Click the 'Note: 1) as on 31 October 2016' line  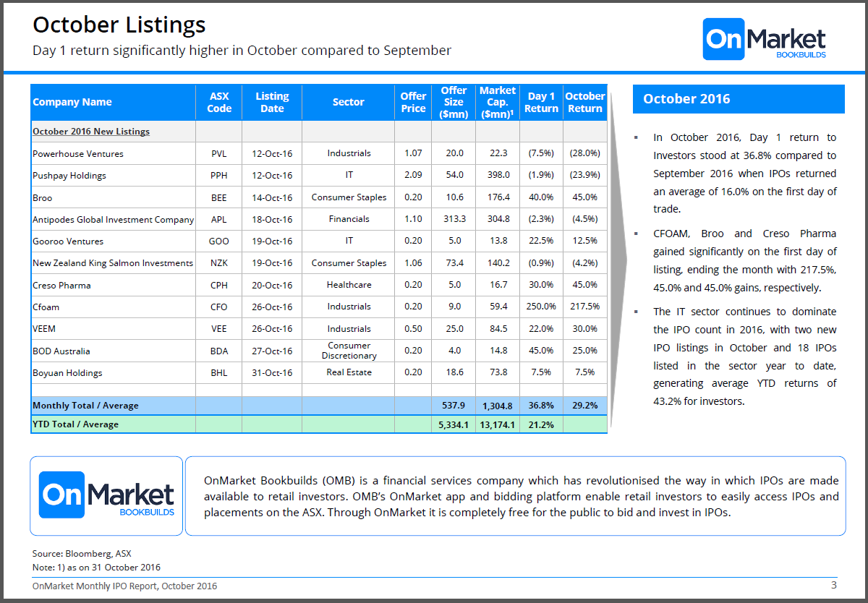(x=96, y=568)
